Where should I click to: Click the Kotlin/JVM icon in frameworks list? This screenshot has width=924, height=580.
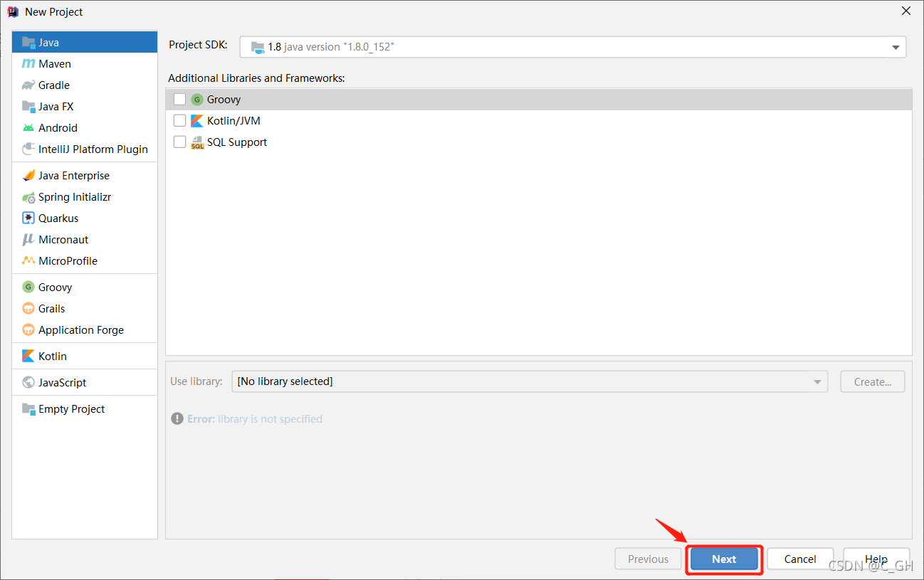[197, 120]
